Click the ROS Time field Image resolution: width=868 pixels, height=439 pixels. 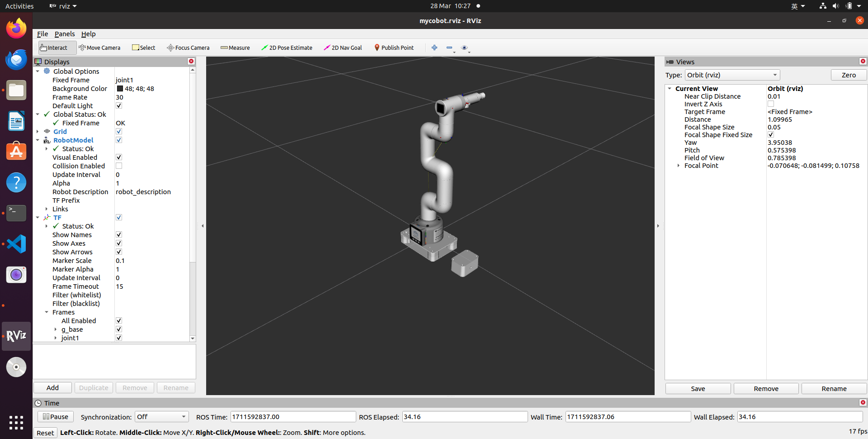click(293, 416)
